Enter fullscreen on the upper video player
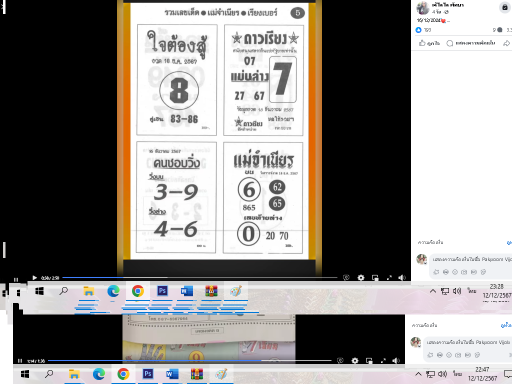Screen dimensions: 512x384 pos(389,277)
